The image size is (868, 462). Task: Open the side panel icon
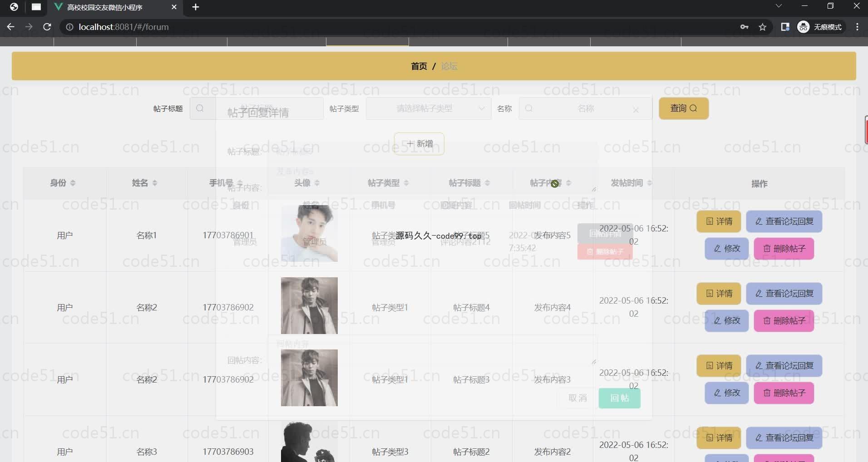click(785, 27)
